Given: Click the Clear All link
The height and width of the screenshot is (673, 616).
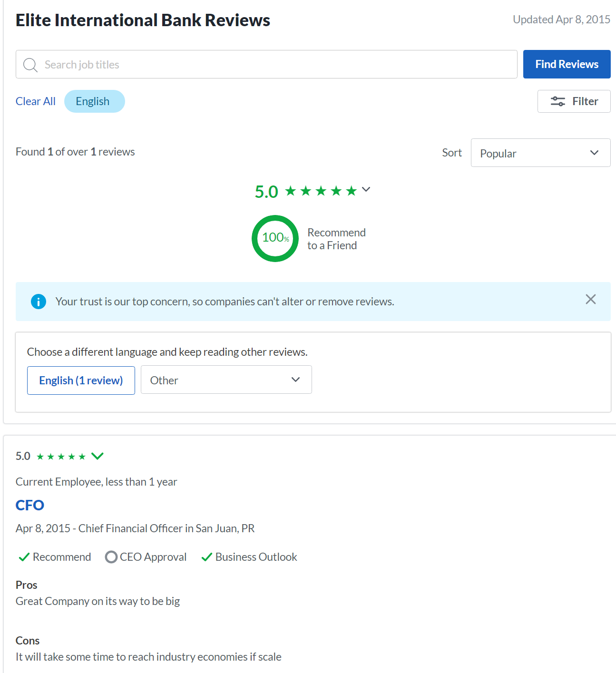Looking at the screenshot, I should 36,101.
